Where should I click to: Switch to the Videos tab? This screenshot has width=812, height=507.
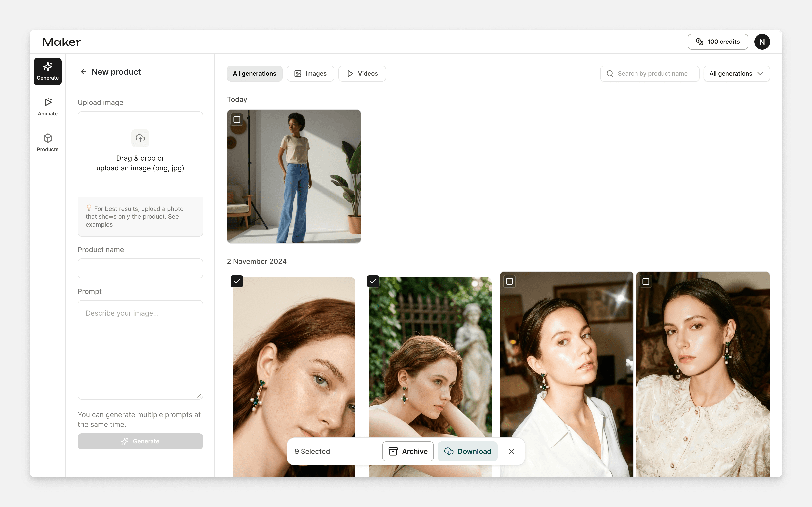[362, 73]
